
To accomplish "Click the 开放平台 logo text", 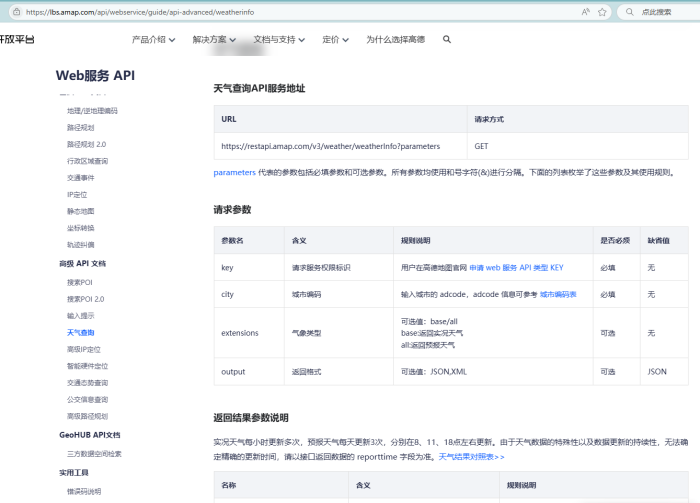I will coord(17,40).
